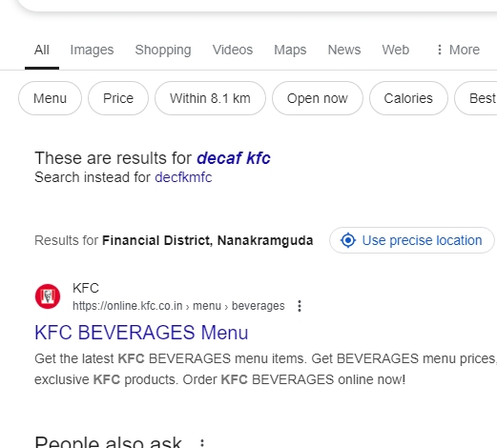Enable the Open now filter
The width and height of the screenshot is (497, 448).
point(317,98)
